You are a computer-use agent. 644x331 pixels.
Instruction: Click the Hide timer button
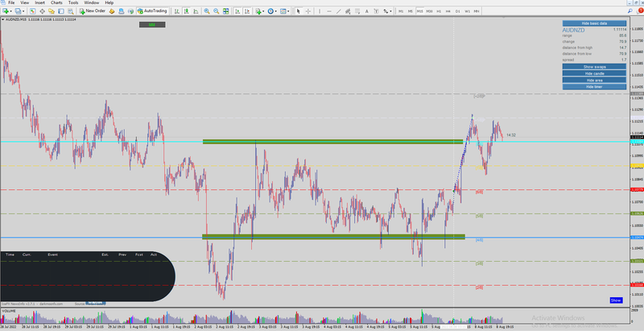point(594,87)
